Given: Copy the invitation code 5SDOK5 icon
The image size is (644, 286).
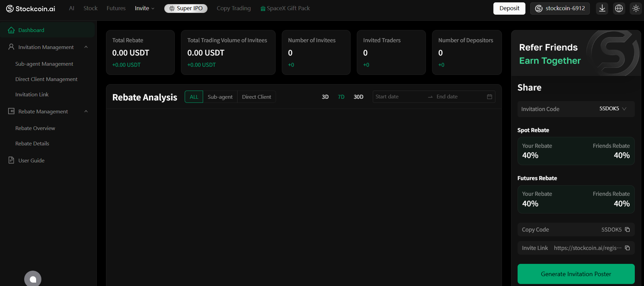Looking at the screenshot, I should click(x=627, y=229).
